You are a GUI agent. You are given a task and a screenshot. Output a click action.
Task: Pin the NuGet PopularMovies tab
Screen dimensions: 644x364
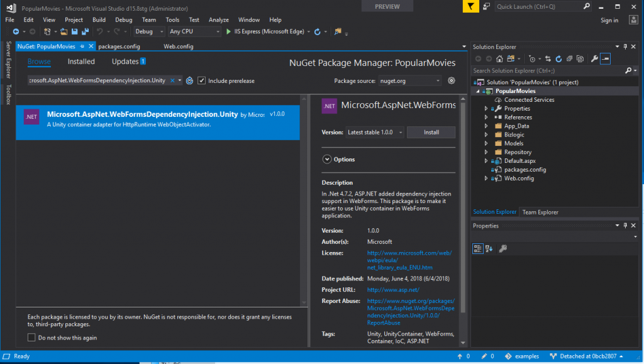coord(82,47)
